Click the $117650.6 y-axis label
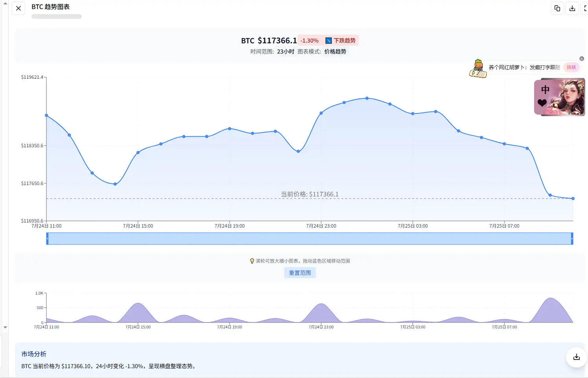 [x=32, y=183]
